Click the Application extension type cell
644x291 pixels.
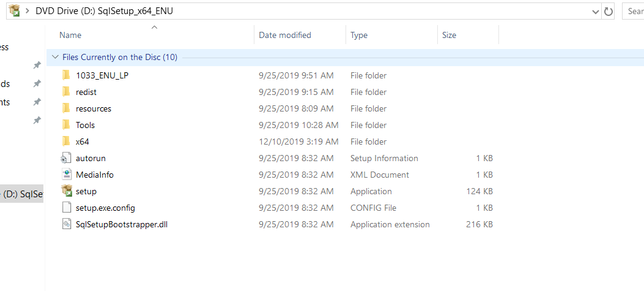click(390, 224)
